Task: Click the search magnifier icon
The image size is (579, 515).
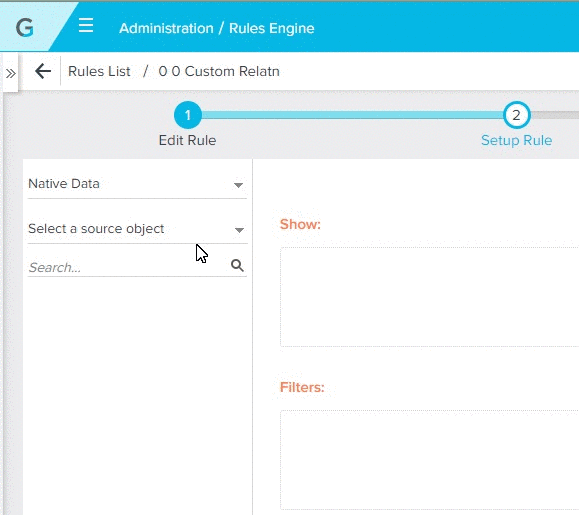Action: coord(237,265)
